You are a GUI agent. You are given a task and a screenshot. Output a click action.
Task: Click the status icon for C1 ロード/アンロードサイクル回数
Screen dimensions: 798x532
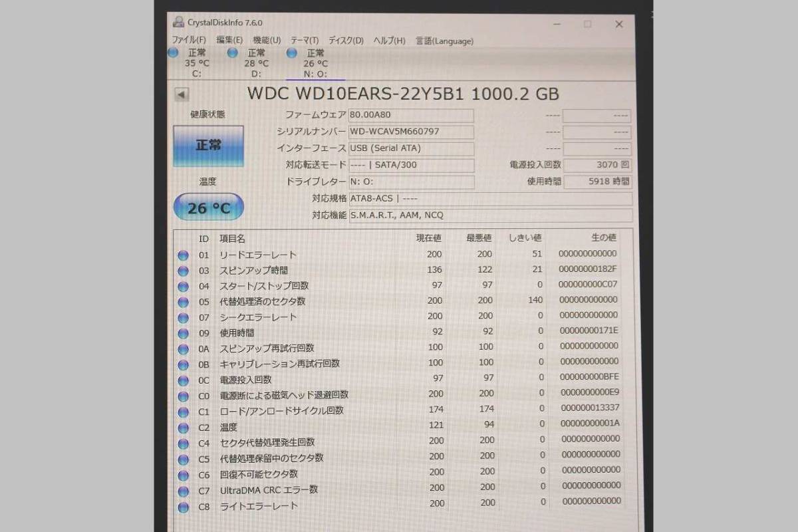pyautogui.click(x=183, y=412)
